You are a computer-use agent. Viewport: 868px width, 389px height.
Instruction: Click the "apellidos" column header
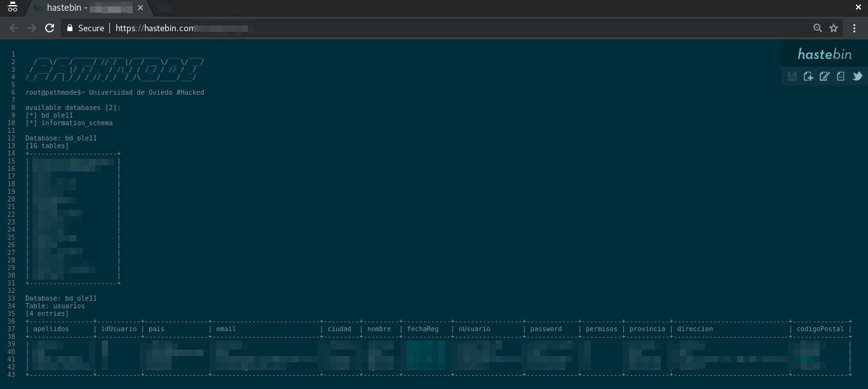pyautogui.click(x=51, y=329)
